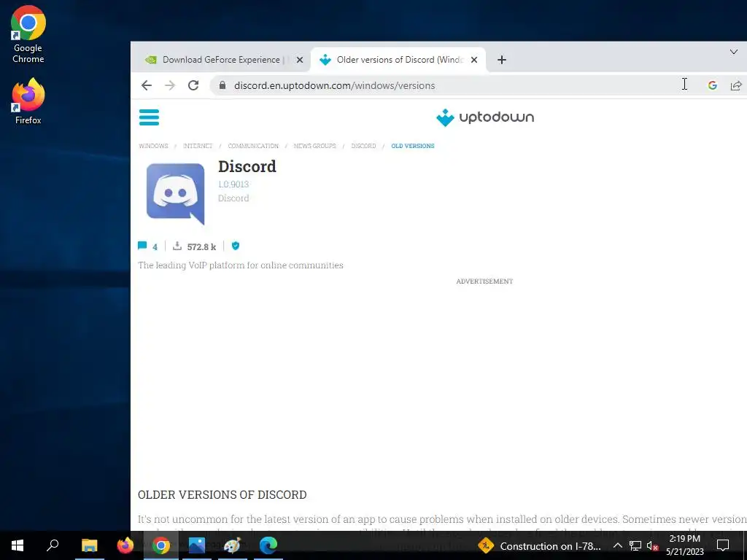Click the version 1.0.9013 text
Viewport: 747px width, 560px height.
233,184
